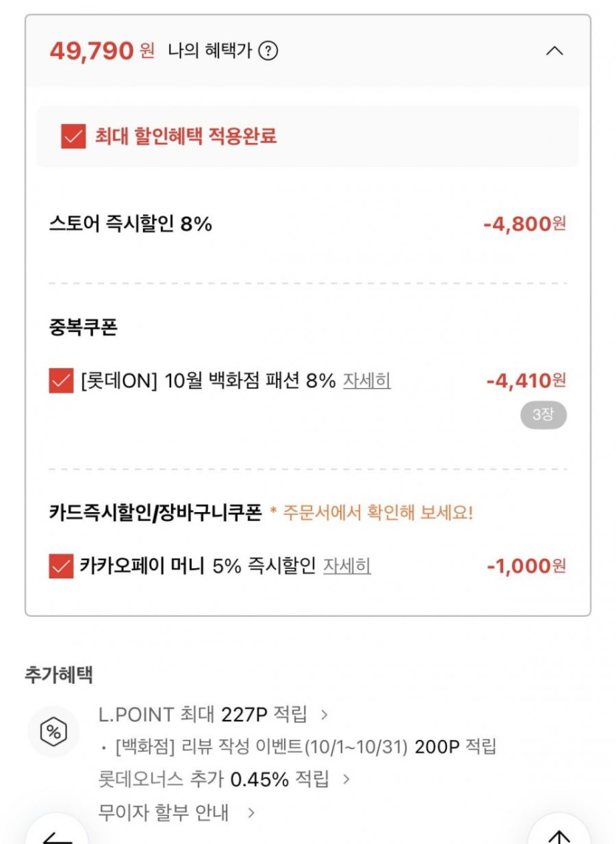Expand 롯데오너스 추가 0.45% 적립 details

pos(224,779)
